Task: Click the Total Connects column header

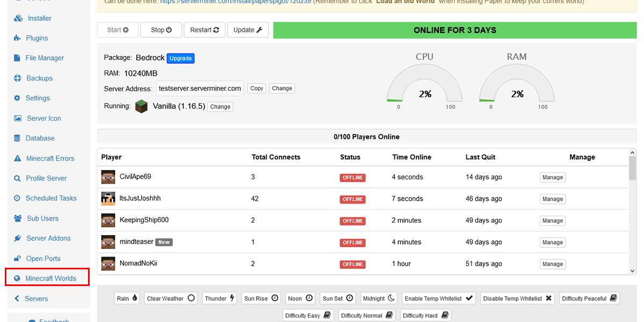Action: pos(276,157)
